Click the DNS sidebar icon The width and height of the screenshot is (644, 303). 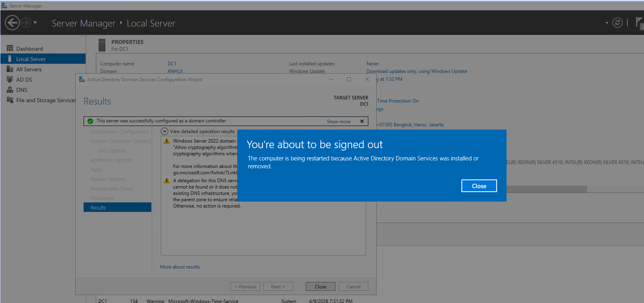tap(10, 90)
